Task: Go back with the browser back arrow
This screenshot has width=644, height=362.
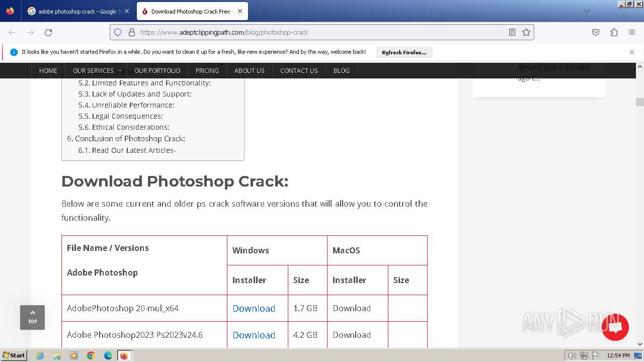Action: [12, 32]
